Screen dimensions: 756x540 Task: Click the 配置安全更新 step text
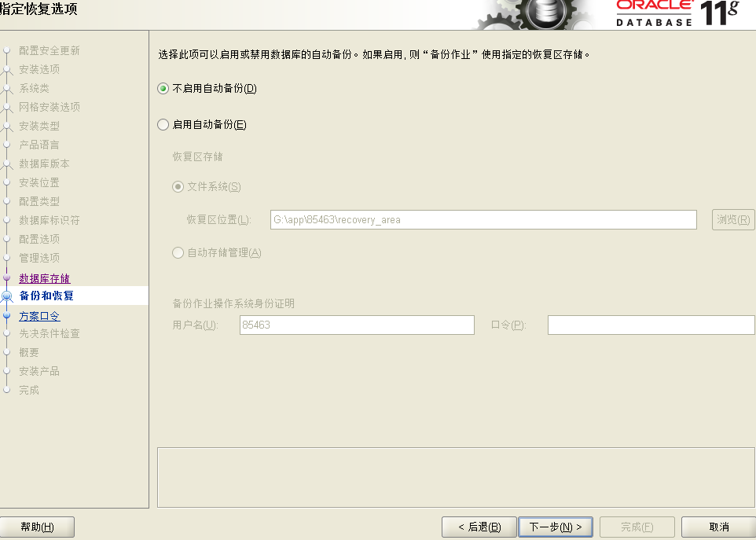[50, 50]
